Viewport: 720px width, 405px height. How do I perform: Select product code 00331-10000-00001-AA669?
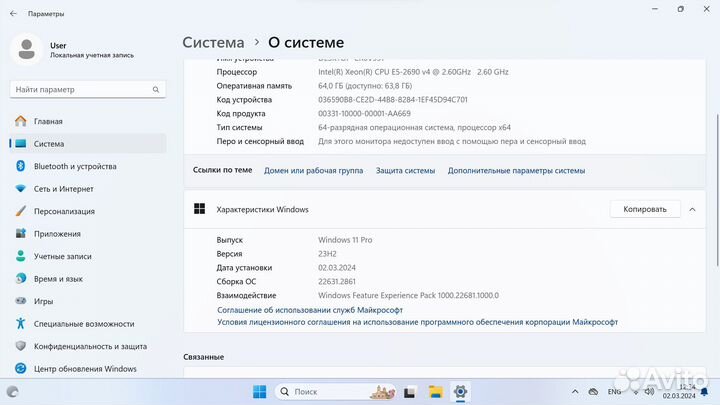[365, 113]
